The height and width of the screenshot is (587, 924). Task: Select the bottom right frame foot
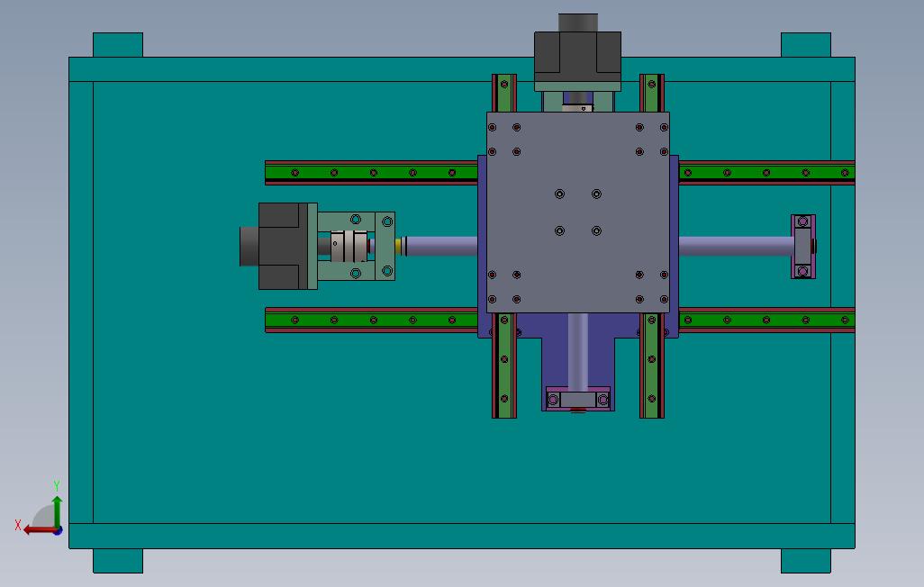click(805, 561)
